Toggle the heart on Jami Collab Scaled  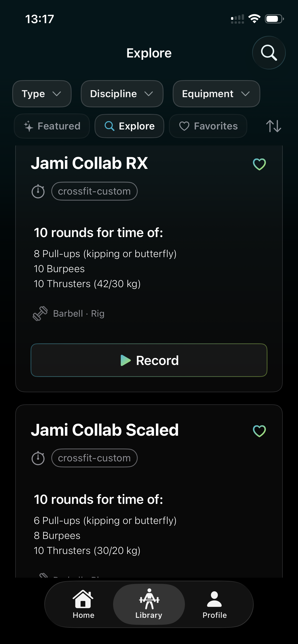coord(259,431)
